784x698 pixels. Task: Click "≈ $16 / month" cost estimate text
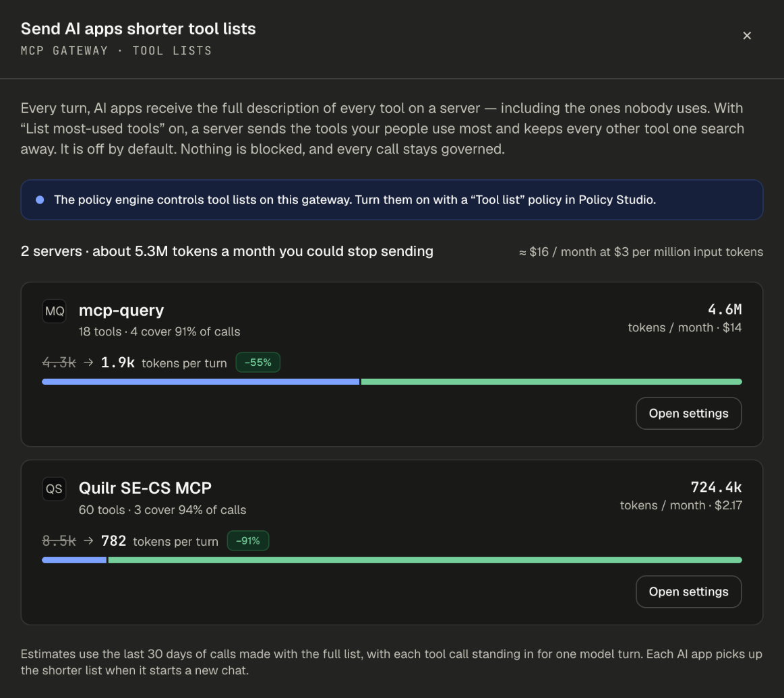(640, 252)
